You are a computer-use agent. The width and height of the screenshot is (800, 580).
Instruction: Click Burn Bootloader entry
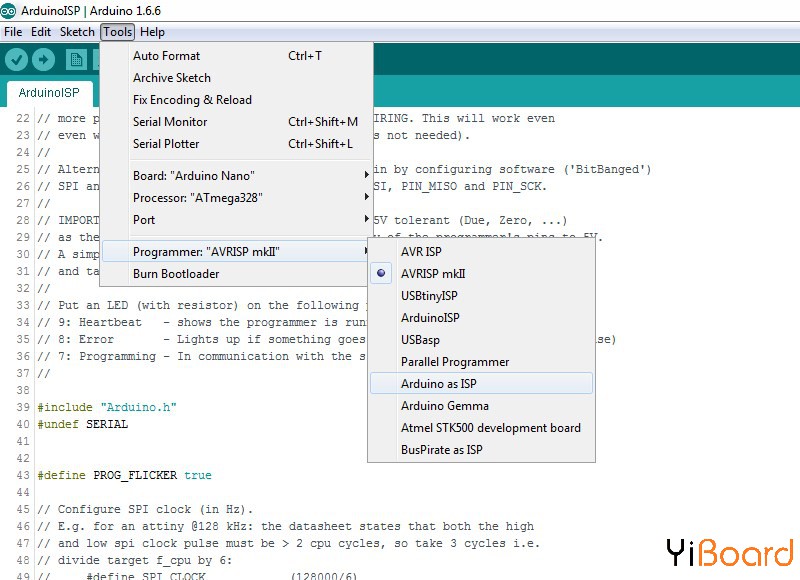[x=237, y=273]
